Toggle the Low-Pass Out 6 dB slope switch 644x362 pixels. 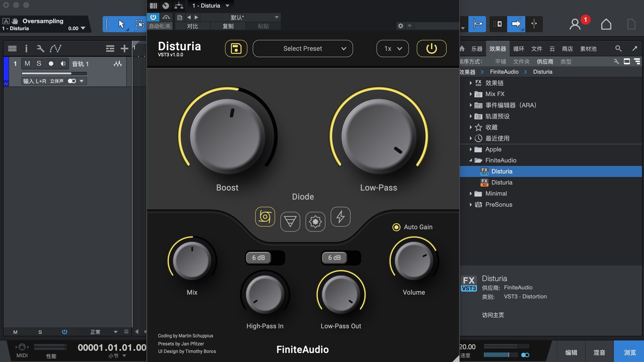coord(341,258)
